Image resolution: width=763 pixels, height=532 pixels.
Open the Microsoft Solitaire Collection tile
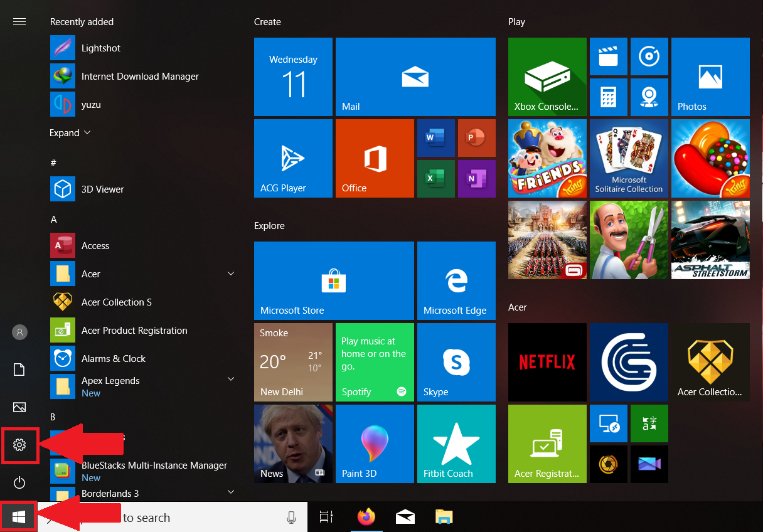coord(629,158)
